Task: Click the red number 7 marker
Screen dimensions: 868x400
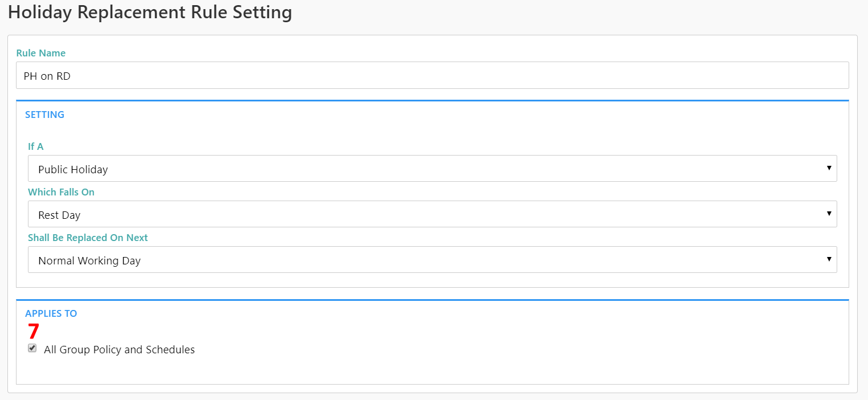Action: pos(34,332)
